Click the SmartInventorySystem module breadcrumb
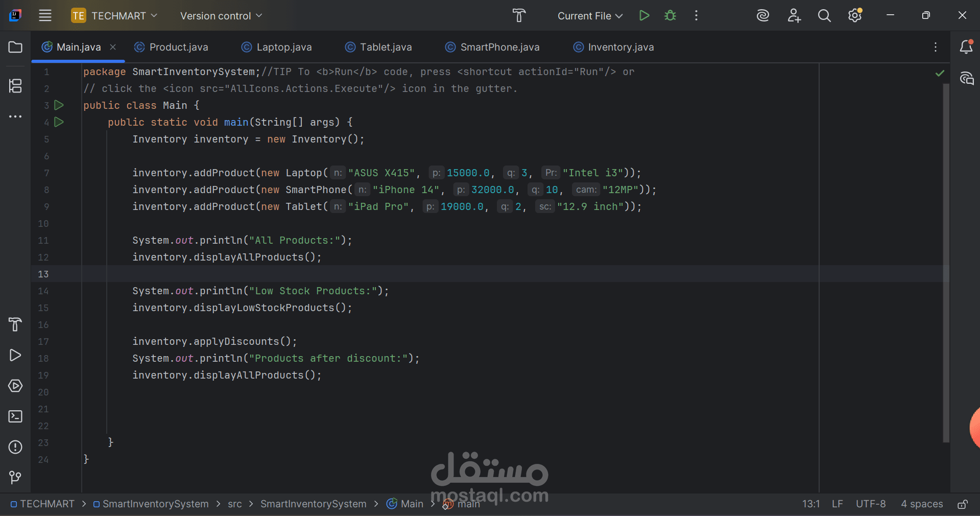 tap(155, 504)
